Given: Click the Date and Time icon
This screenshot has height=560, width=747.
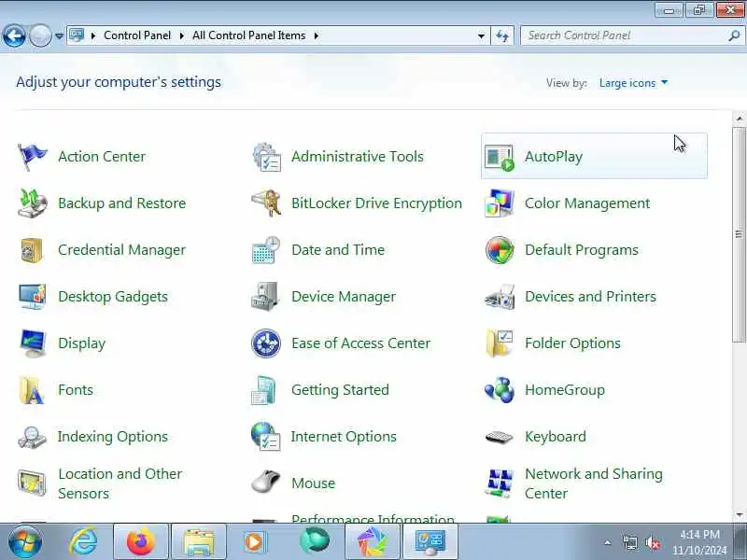Looking at the screenshot, I should (266, 250).
